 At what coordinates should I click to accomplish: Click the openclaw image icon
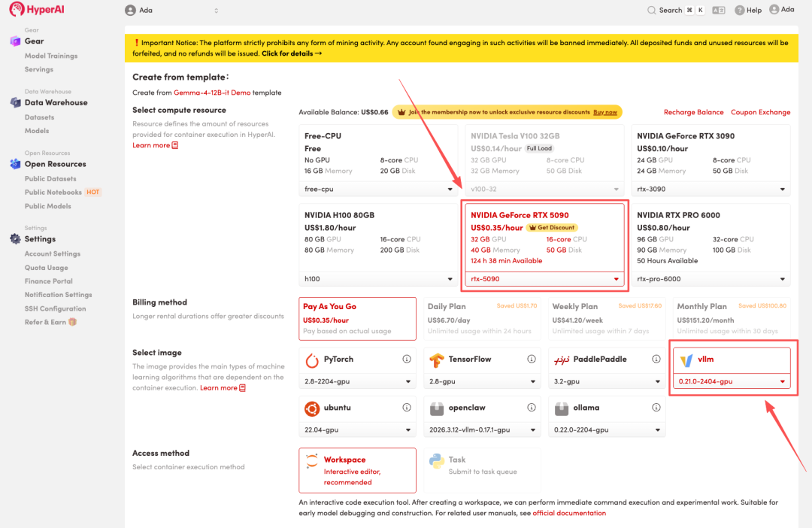point(437,409)
